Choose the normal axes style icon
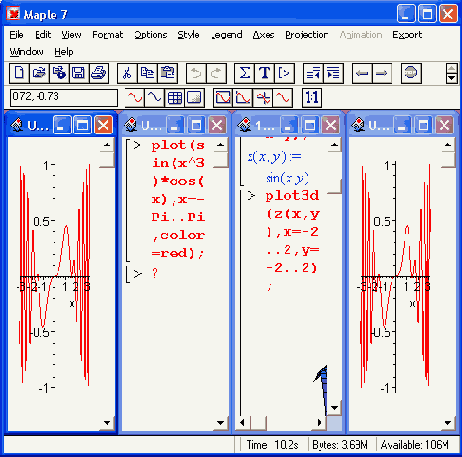The width and height of the screenshot is (462, 457). [263, 98]
